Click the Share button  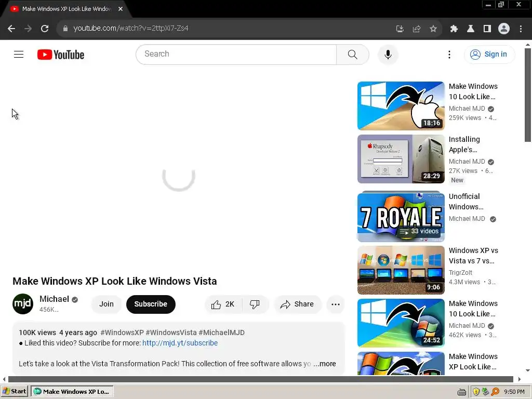coord(297,304)
